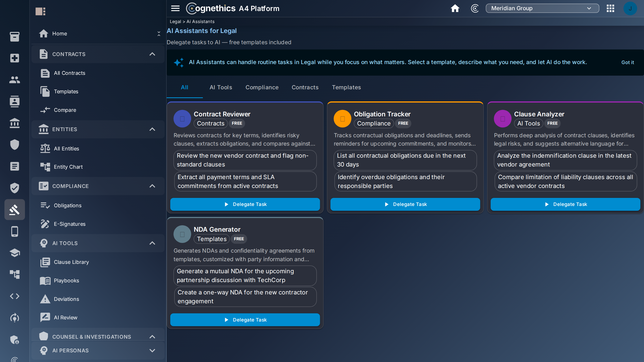Toggle the Home expand arrows in sidebar
The image size is (644, 362).
159,34
